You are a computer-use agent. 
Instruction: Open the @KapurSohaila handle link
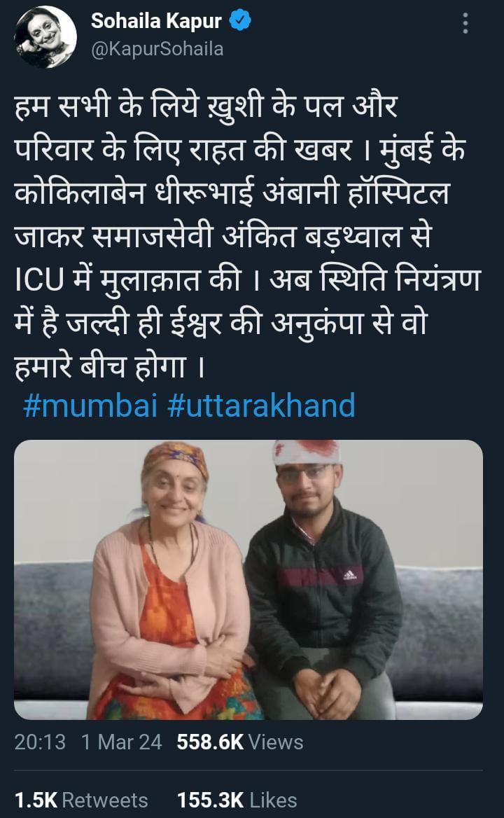tap(157, 49)
